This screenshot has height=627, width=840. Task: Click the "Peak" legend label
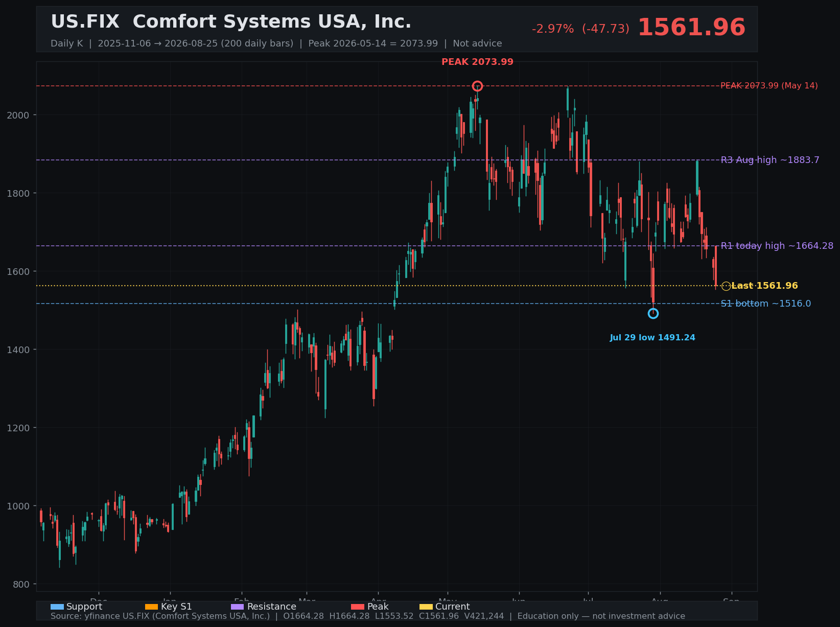pyautogui.click(x=378, y=607)
